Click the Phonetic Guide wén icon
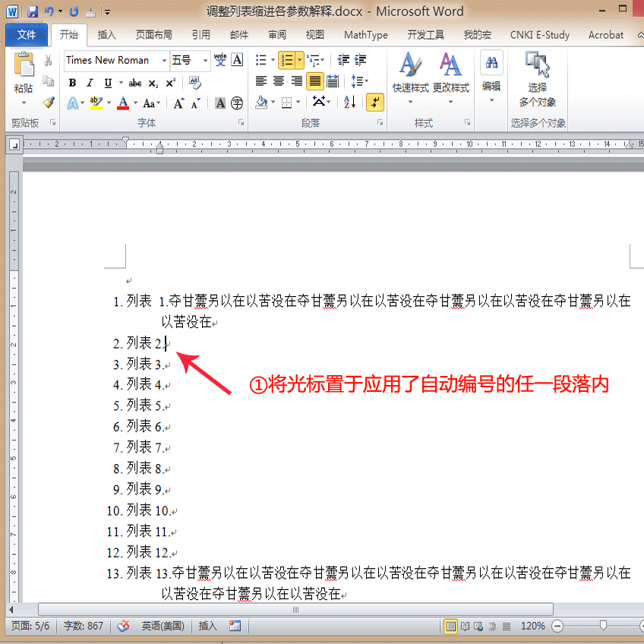This screenshot has height=644, width=644. tap(220, 60)
